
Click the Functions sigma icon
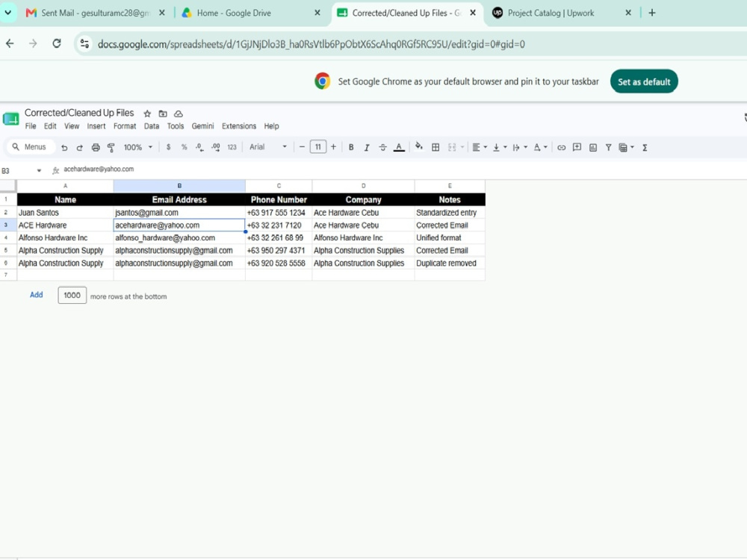tap(645, 148)
